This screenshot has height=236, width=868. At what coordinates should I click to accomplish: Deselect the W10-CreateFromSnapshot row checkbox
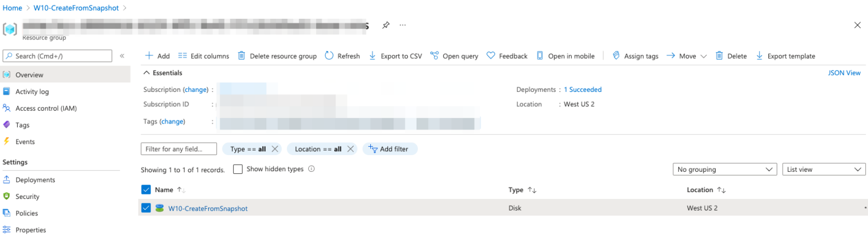coord(146,208)
